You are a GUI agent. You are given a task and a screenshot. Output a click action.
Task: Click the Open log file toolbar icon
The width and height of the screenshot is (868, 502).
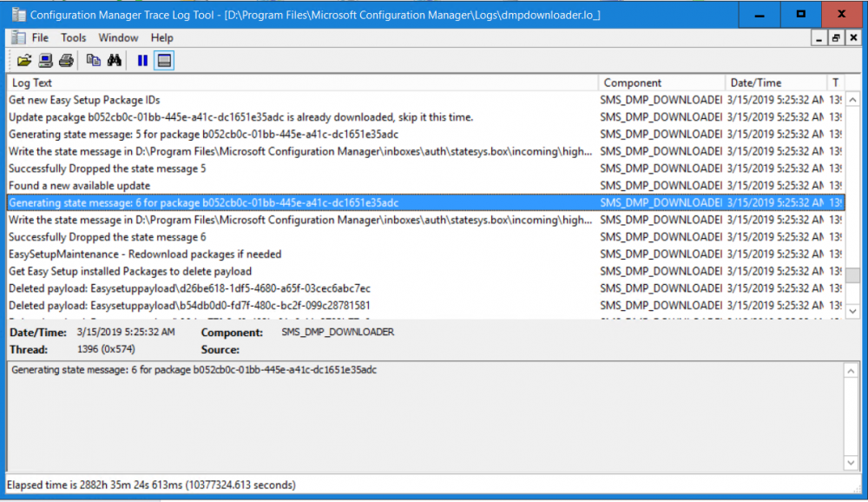click(x=24, y=61)
